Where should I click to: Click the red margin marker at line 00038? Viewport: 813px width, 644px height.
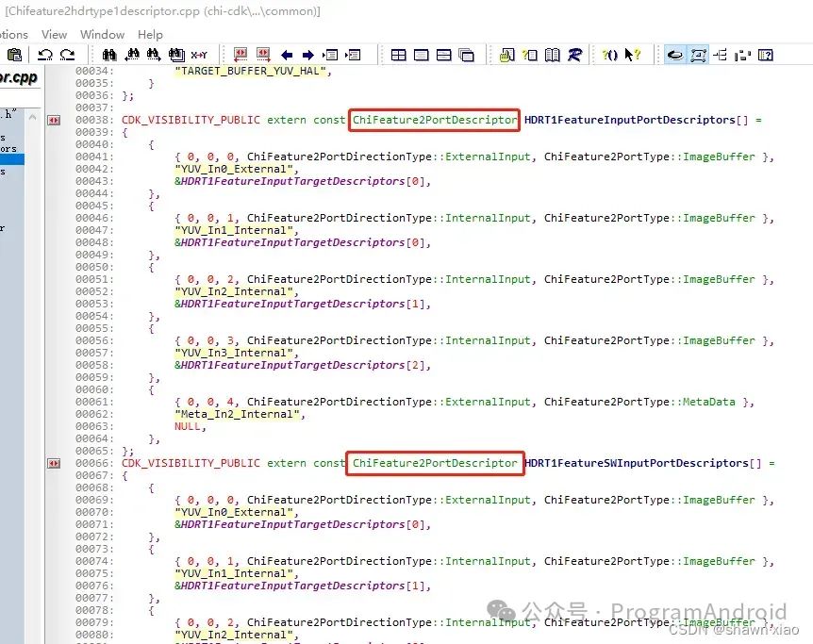pyautogui.click(x=54, y=121)
